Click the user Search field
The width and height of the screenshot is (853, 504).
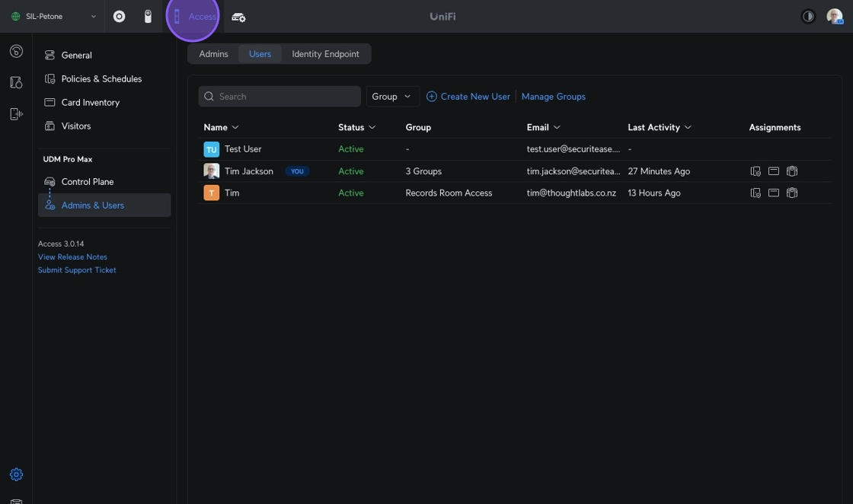coord(280,97)
